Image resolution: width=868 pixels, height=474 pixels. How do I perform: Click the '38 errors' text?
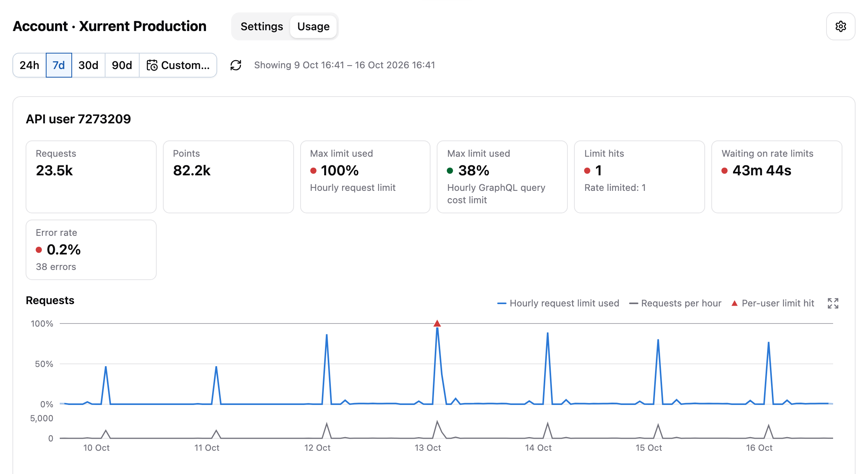click(x=56, y=267)
